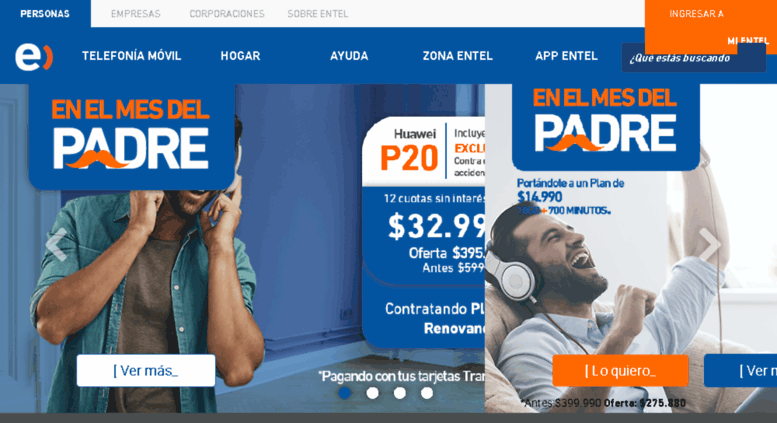Select the third carousel dot indicator
Image resolution: width=777 pixels, height=423 pixels.
[400, 393]
